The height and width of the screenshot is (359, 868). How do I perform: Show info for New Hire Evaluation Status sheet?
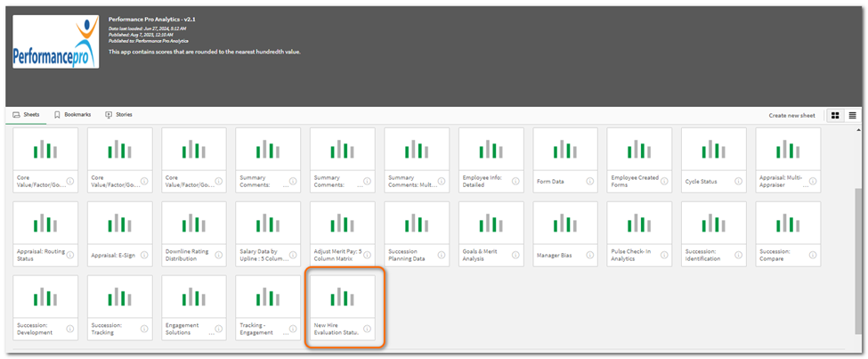[367, 329]
